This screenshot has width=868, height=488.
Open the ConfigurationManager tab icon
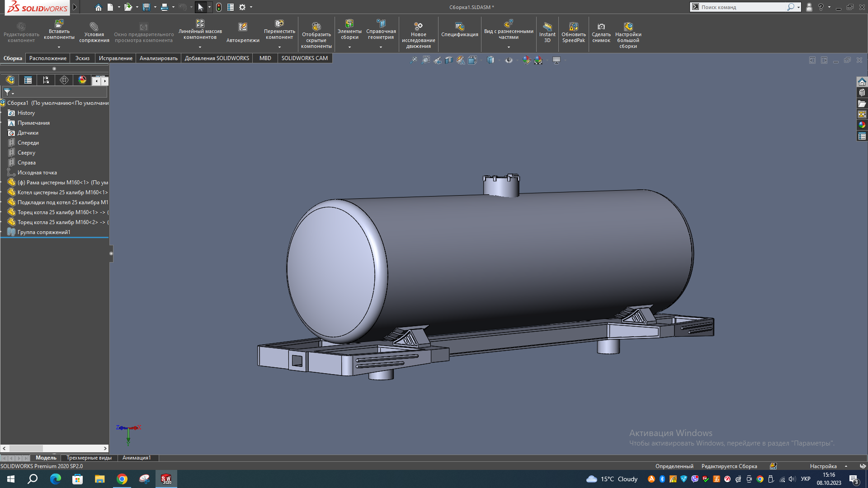[46, 80]
